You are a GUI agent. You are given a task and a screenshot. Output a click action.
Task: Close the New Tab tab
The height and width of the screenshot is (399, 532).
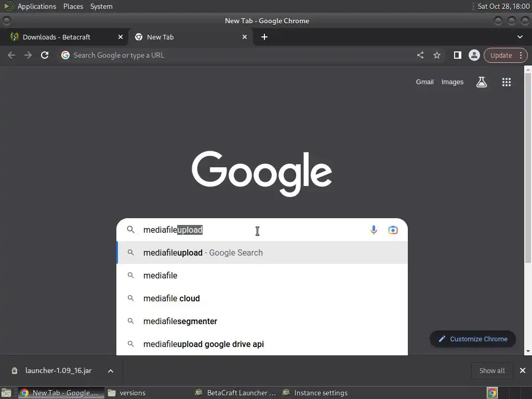coord(245,37)
